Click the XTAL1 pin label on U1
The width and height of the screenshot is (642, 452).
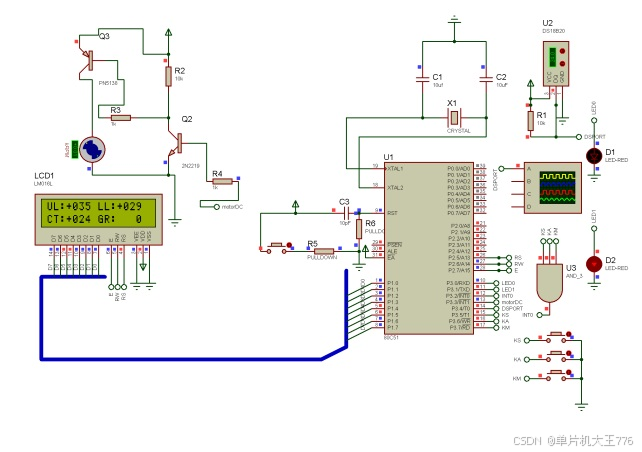(x=395, y=168)
